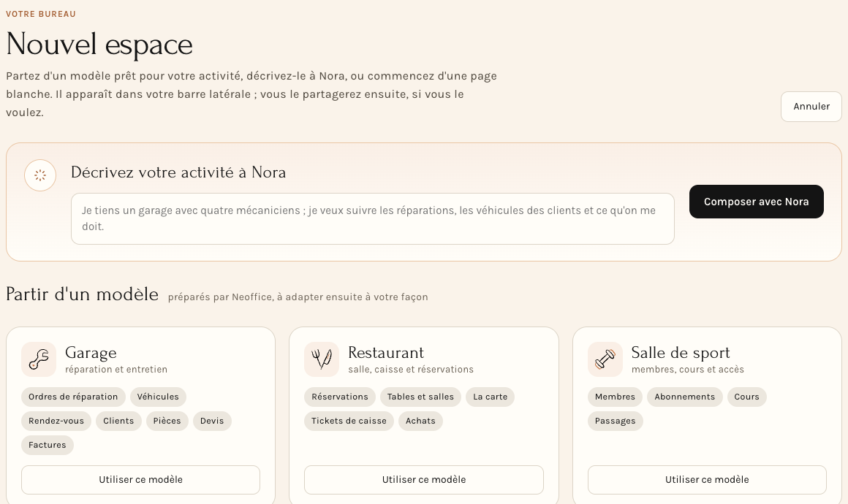Click the Tickets de caisse tag

pos(349,421)
